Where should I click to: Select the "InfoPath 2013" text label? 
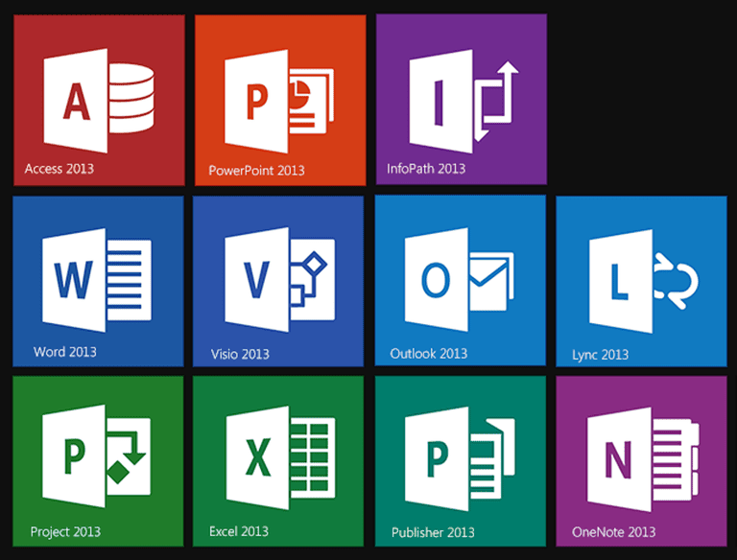tap(426, 169)
